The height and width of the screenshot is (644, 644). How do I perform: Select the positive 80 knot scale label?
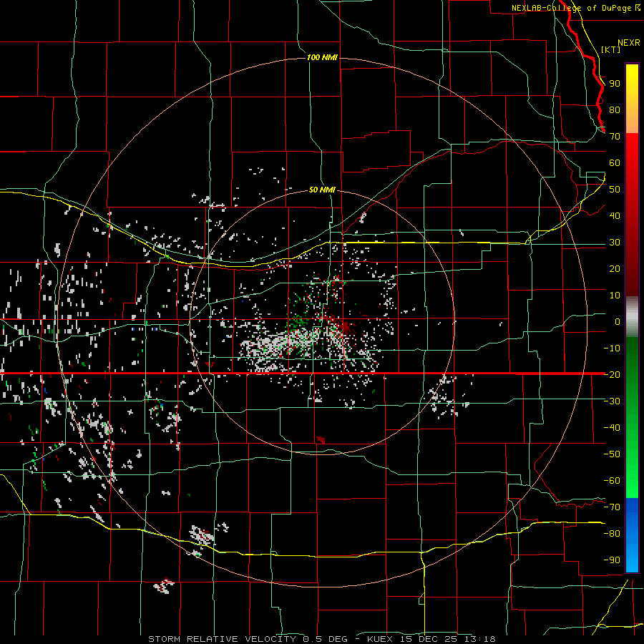(x=615, y=109)
